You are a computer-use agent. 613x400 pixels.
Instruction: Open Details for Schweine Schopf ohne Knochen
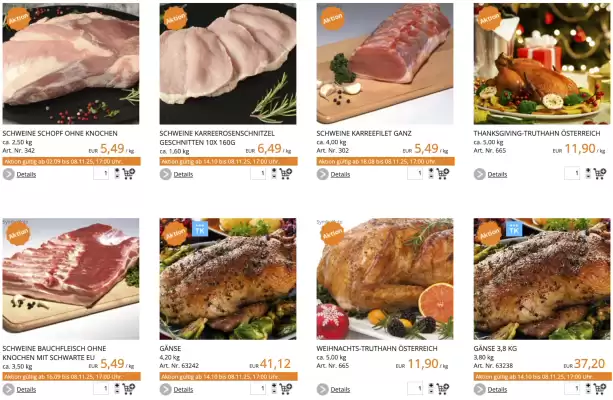[x=26, y=174]
